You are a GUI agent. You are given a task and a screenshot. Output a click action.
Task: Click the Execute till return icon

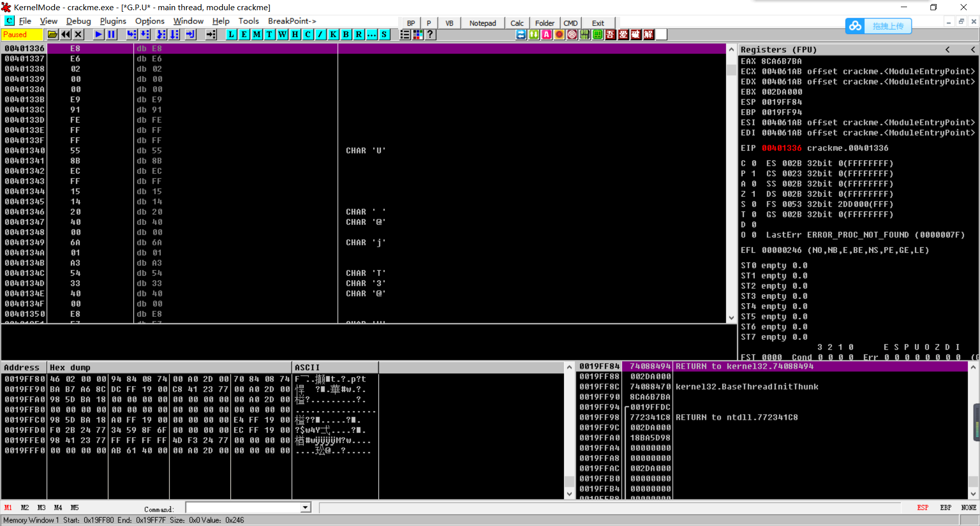(190, 34)
